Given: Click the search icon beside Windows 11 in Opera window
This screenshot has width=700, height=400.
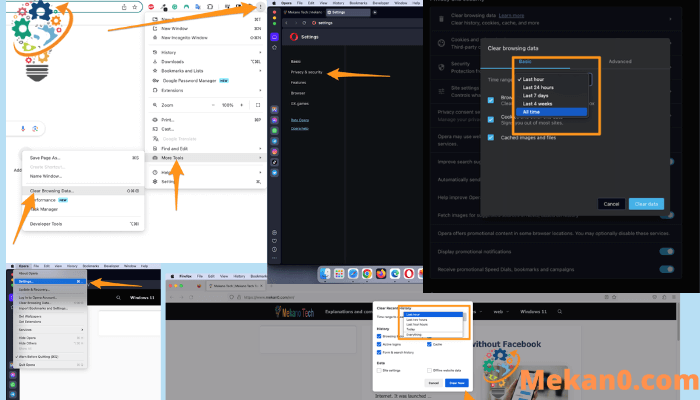Looking at the screenshot, I should [118, 297].
